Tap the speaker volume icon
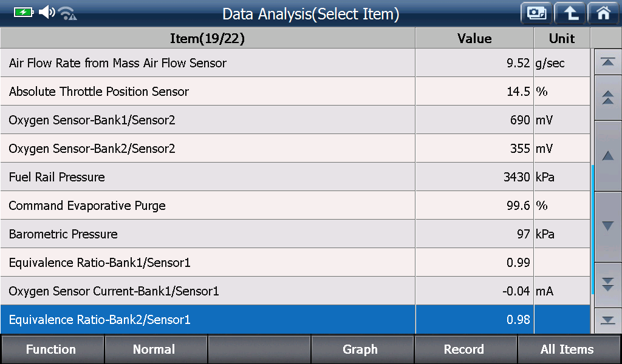Image resolution: width=622 pixels, height=364 pixels. [47, 12]
